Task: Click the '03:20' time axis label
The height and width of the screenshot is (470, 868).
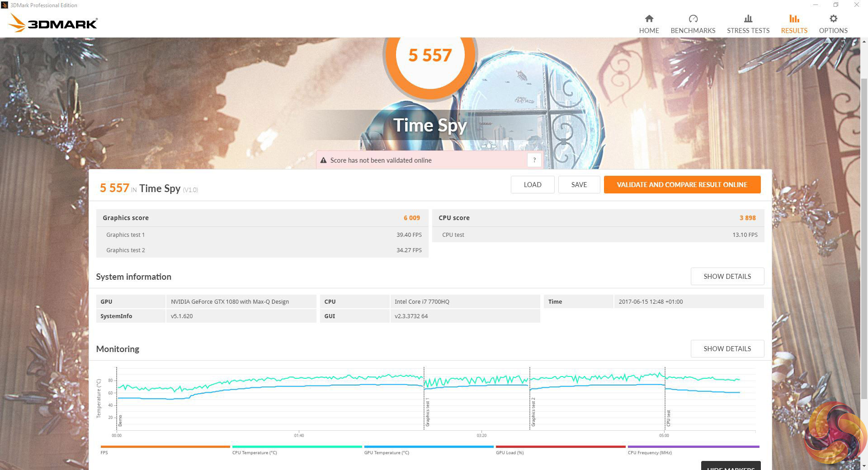Action: pos(481,436)
